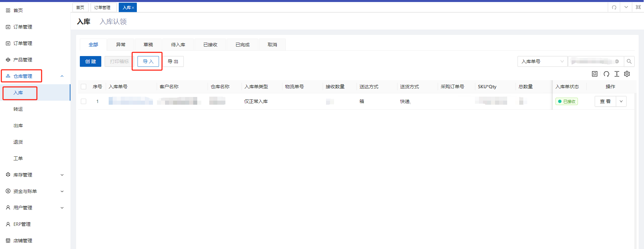Click the 产品管理 icon in sidebar
The image size is (644, 249).
(x=8, y=60)
